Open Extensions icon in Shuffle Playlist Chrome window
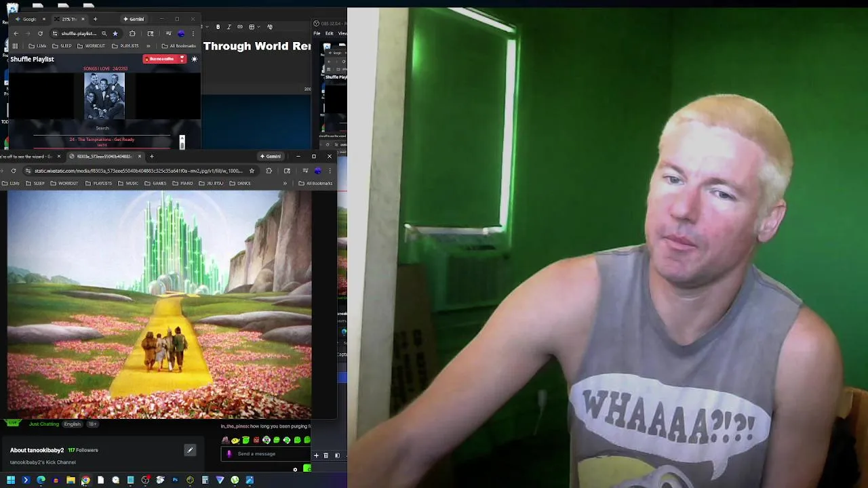Viewport: 868px width, 488px height. click(132, 33)
